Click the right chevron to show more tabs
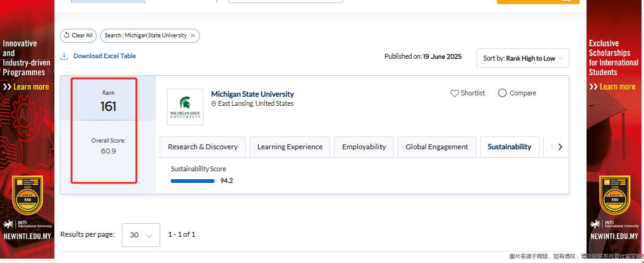The width and height of the screenshot is (644, 263). [x=560, y=147]
